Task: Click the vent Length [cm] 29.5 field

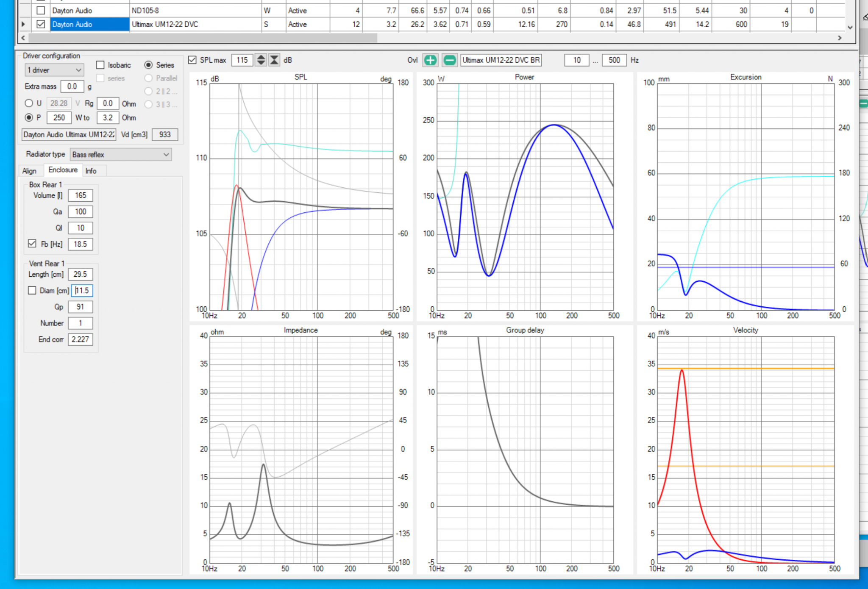Action: (81, 274)
